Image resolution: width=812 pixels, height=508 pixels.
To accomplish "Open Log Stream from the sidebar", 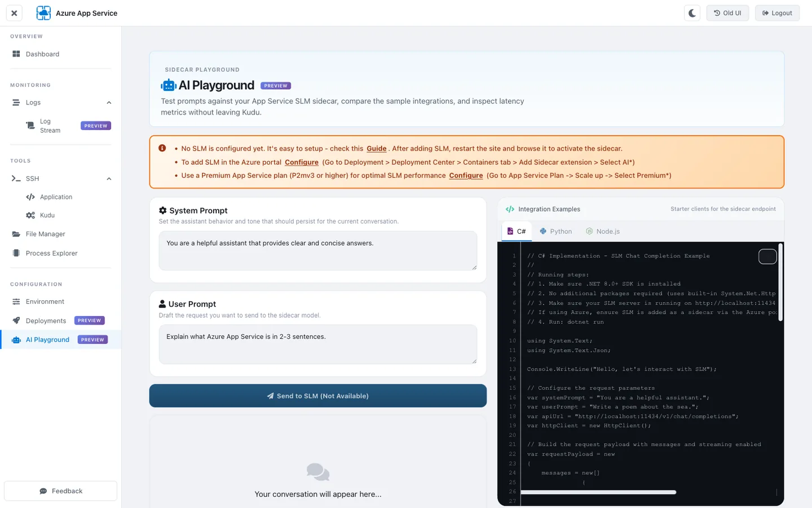I will coord(67,126).
